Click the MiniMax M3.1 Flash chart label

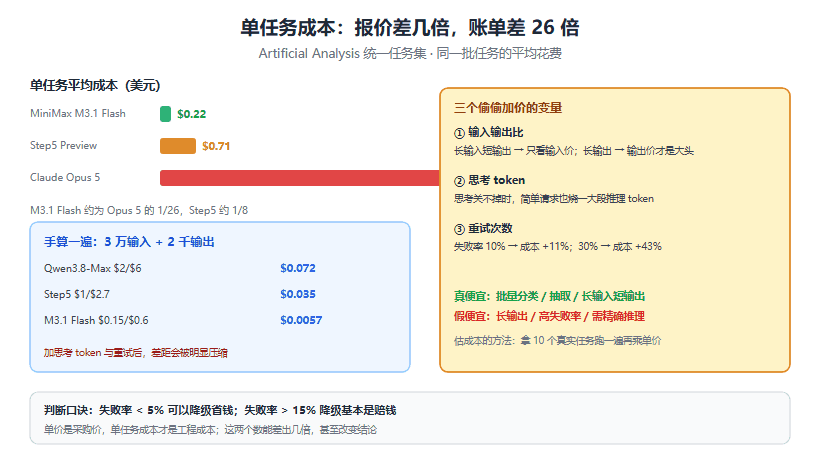click(77, 113)
